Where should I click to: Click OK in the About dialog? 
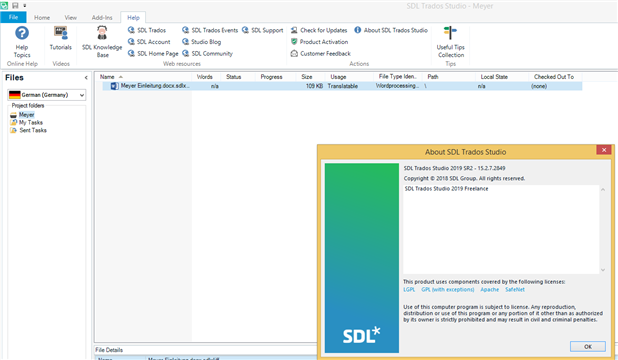588,347
